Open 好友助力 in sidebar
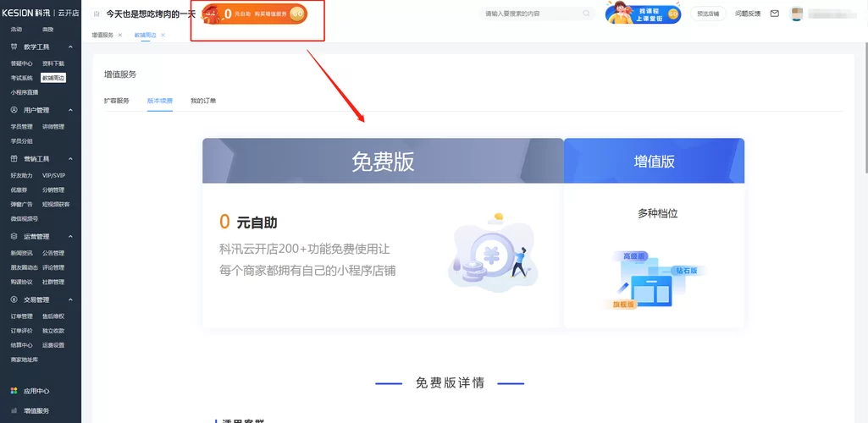 pos(21,175)
